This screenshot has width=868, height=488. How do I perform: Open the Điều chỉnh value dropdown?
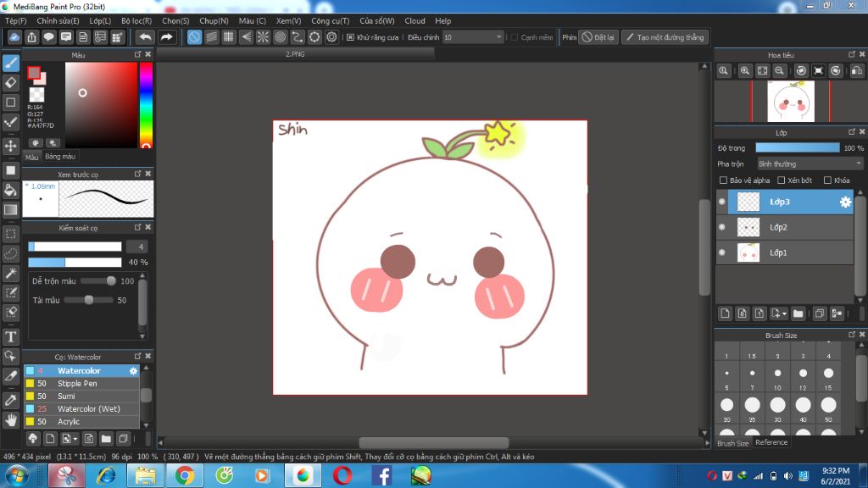point(473,37)
